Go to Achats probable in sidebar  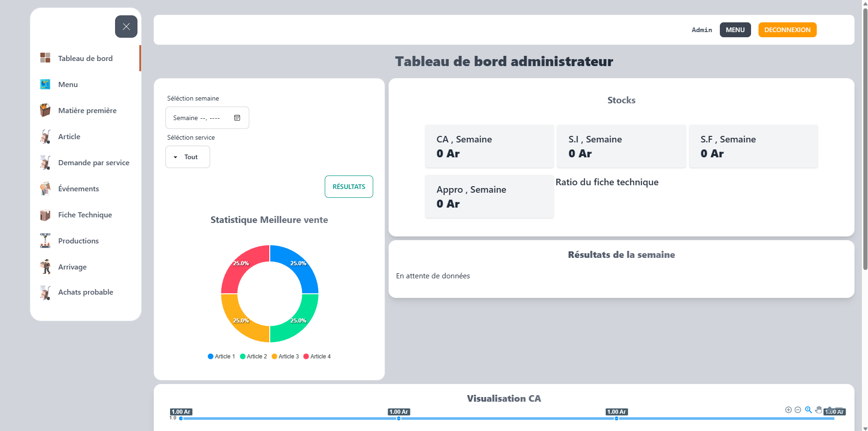pyautogui.click(x=85, y=292)
